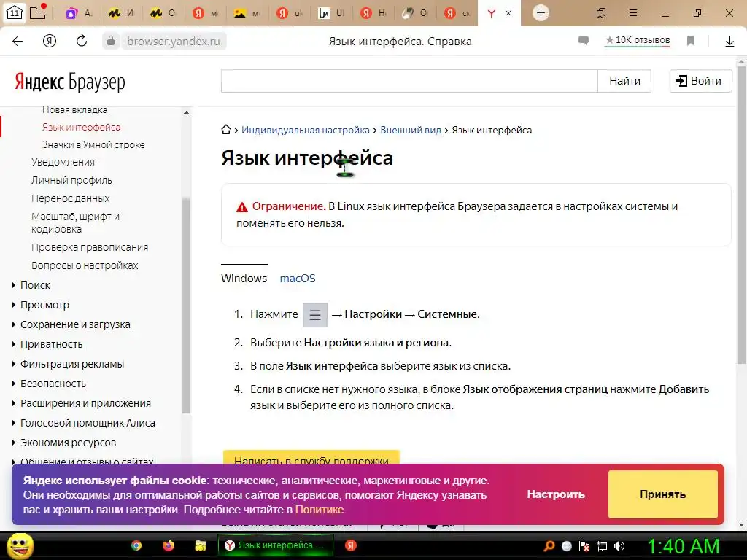The height and width of the screenshot is (560, 747).
Task: Open the Язык интерфейса taskbar window button
Action: tap(275, 545)
